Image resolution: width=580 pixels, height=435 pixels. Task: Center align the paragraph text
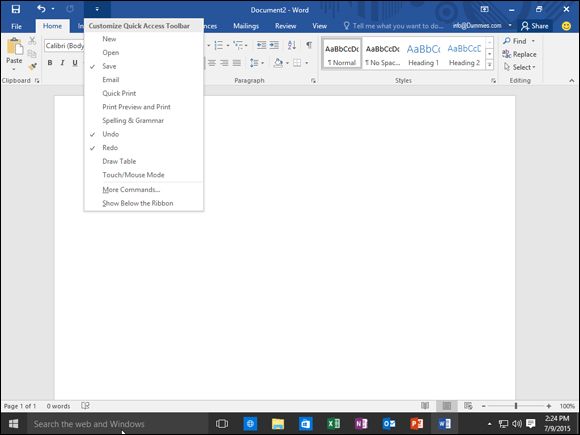212,63
